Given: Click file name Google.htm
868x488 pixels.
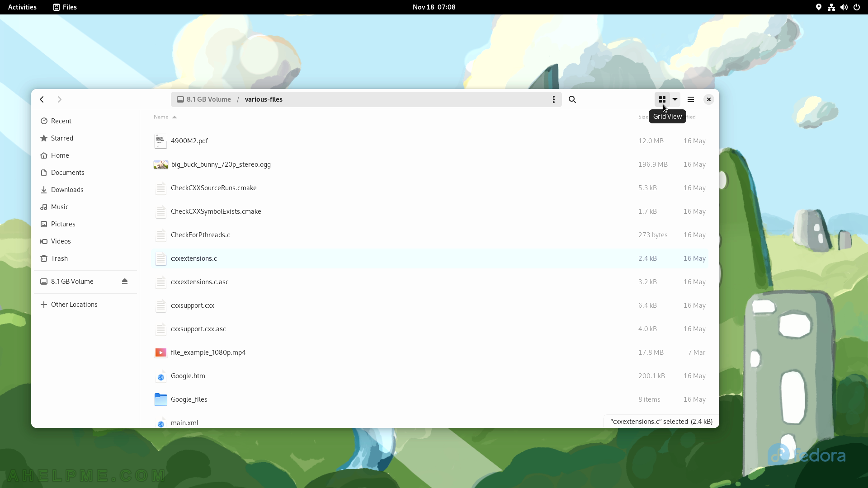Looking at the screenshot, I should click(188, 376).
